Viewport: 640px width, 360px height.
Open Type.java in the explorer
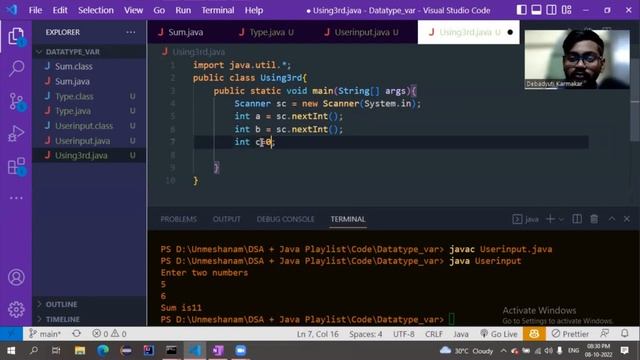point(73,111)
